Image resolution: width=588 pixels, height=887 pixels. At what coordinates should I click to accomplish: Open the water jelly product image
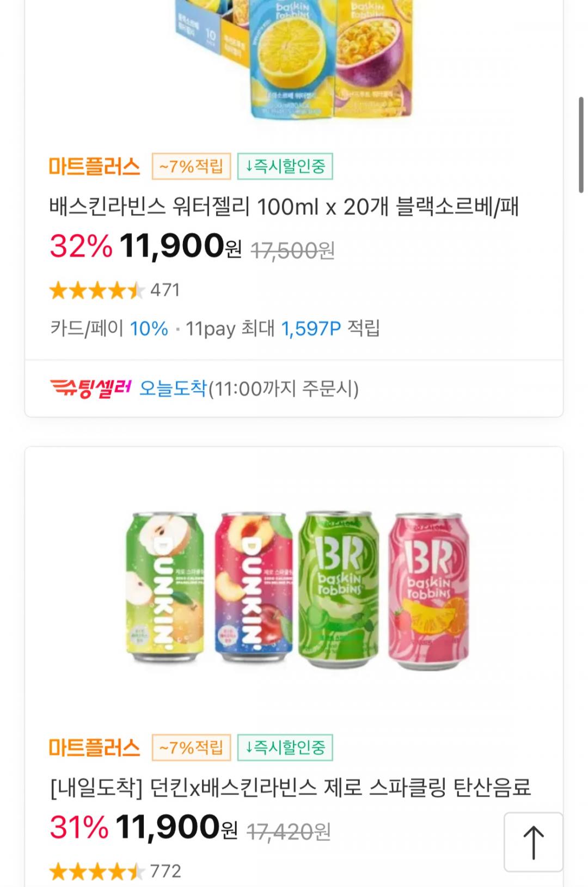coord(294,60)
